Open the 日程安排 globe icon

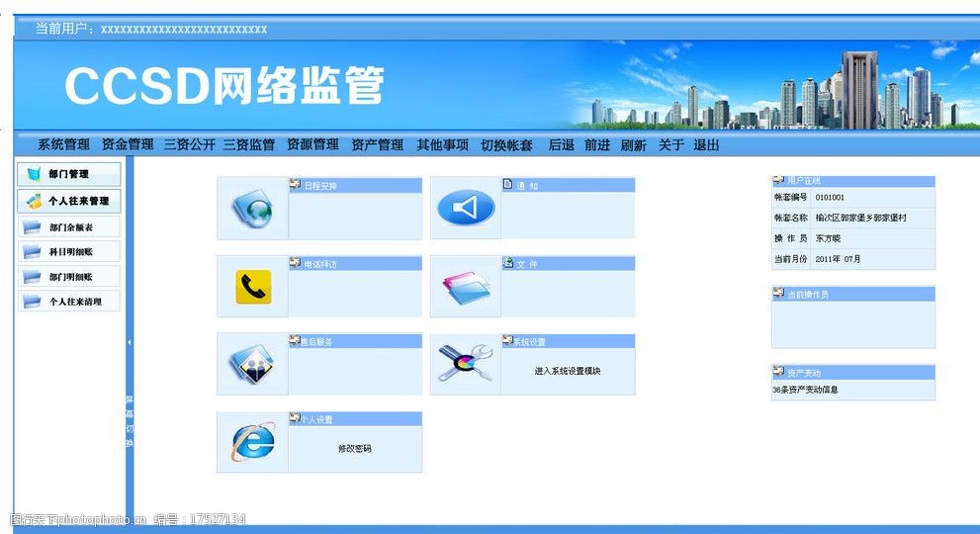(x=252, y=209)
